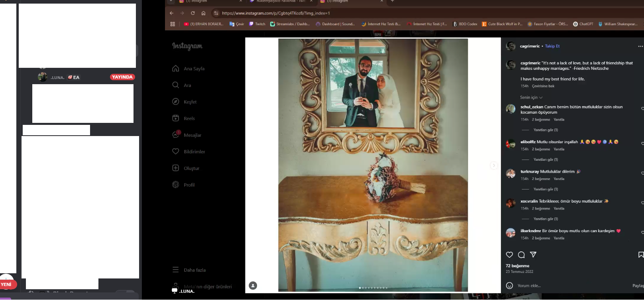Viewport: 644px width, 300px height.
Task: Go to the next photo in the carousel
Action: point(494,165)
